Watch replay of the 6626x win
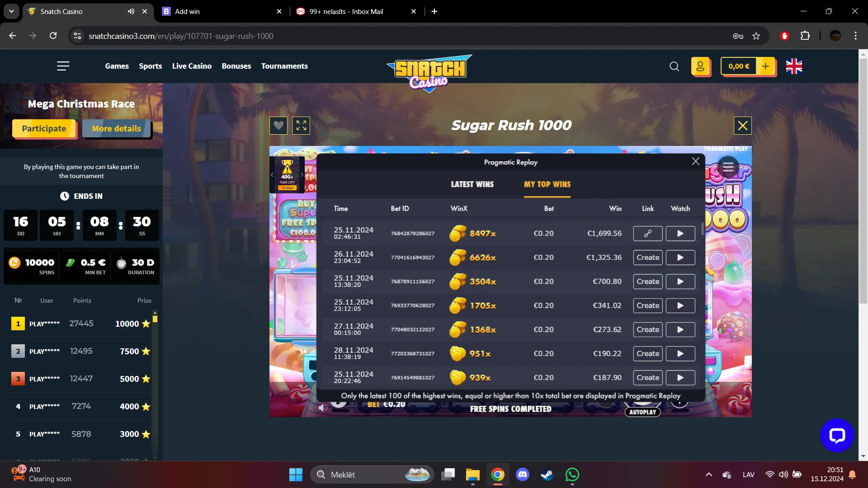Image resolution: width=868 pixels, height=488 pixels. pyautogui.click(x=680, y=258)
